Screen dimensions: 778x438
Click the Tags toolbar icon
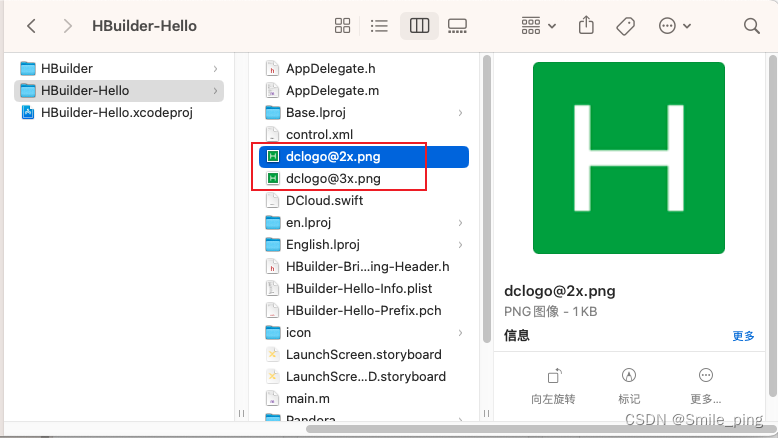pos(625,26)
